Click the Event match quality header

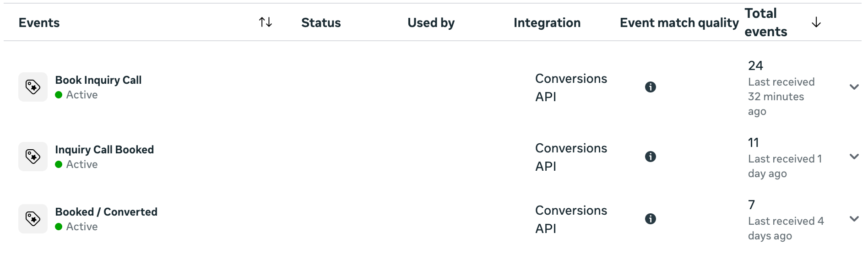(679, 23)
